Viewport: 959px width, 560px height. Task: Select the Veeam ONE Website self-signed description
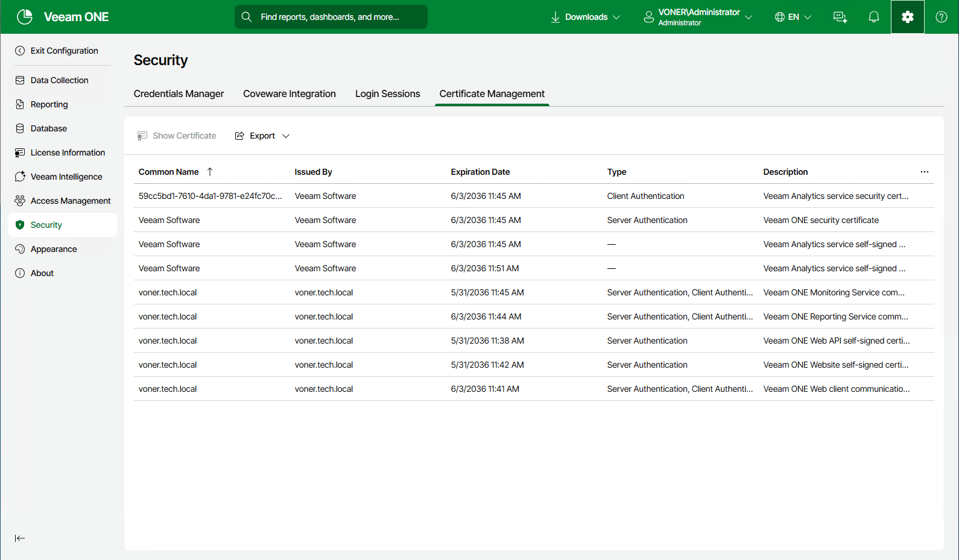(836, 365)
